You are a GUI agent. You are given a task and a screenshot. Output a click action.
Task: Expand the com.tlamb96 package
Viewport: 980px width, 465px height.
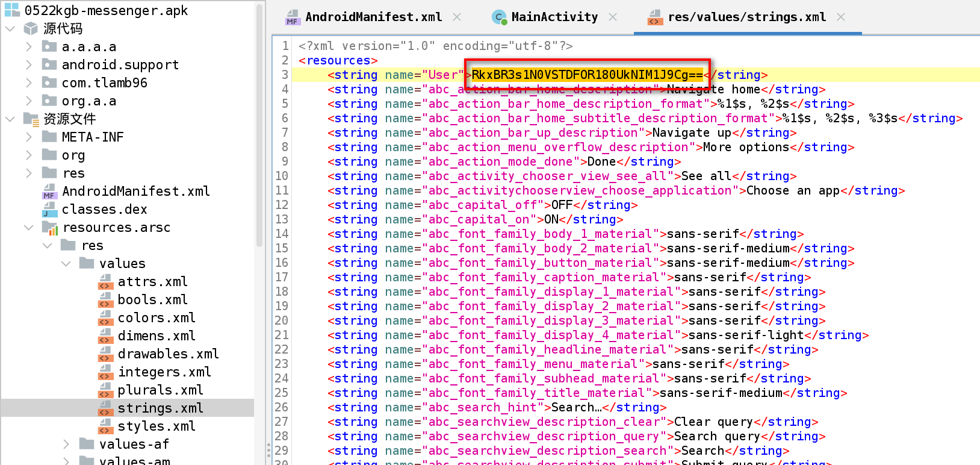29,83
